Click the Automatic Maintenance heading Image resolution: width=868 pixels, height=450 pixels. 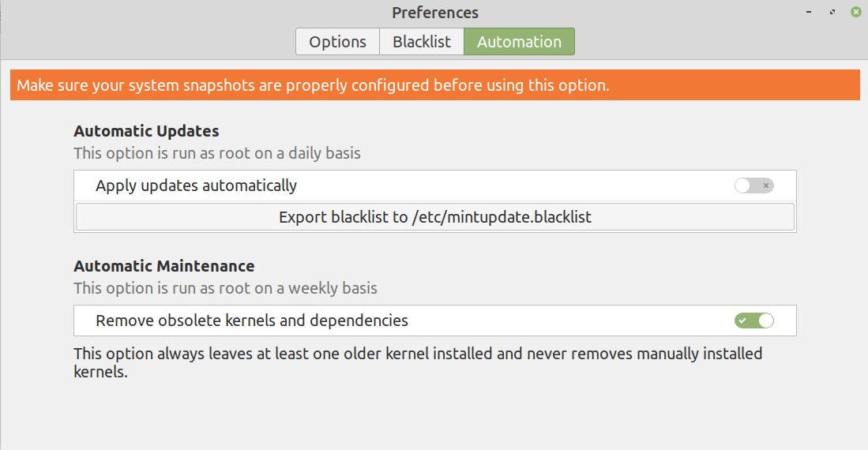[x=164, y=266]
